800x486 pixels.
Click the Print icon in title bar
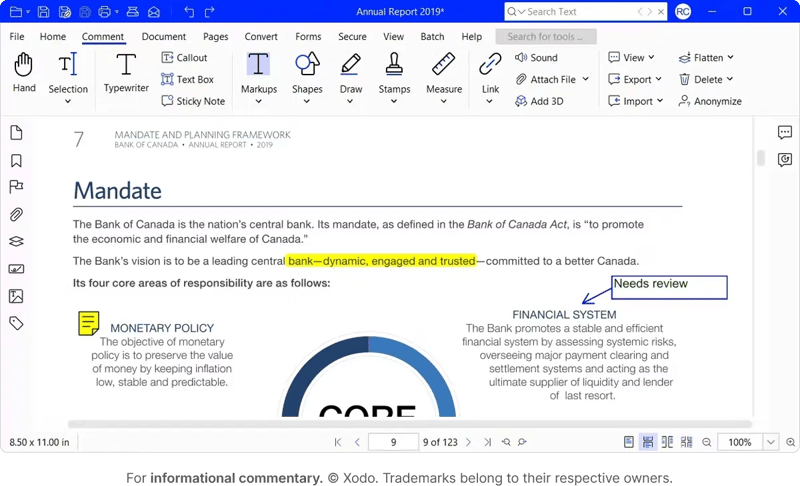click(x=105, y=11)
